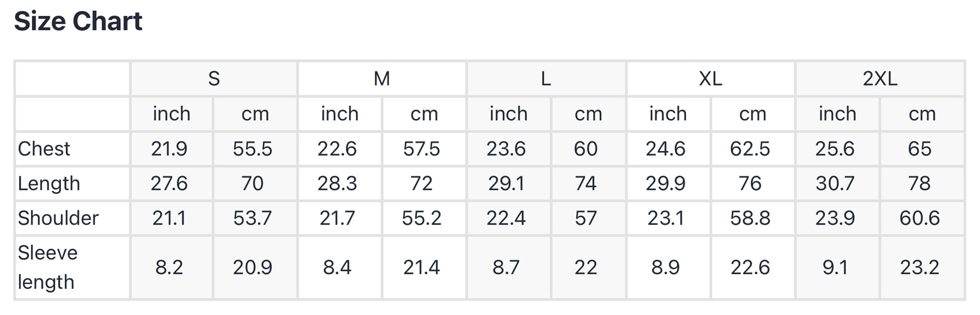Select the Sleeve length row label
Image resolution: width=980 pixels, height=315 pixels.
[x=48, y=267]
